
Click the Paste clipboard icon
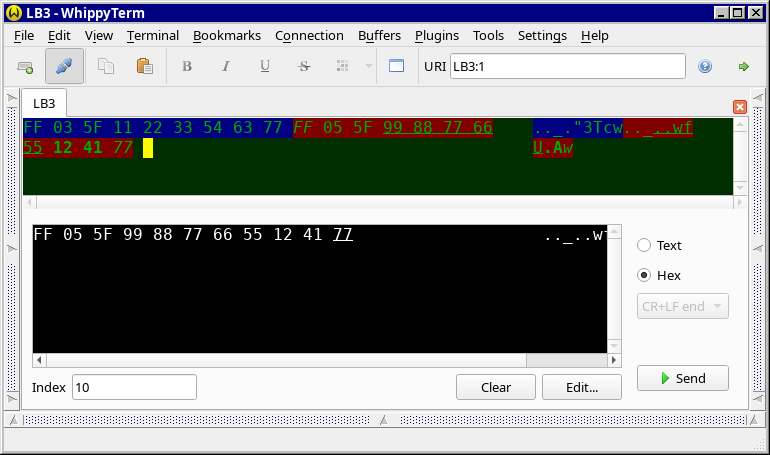point(144,66)
